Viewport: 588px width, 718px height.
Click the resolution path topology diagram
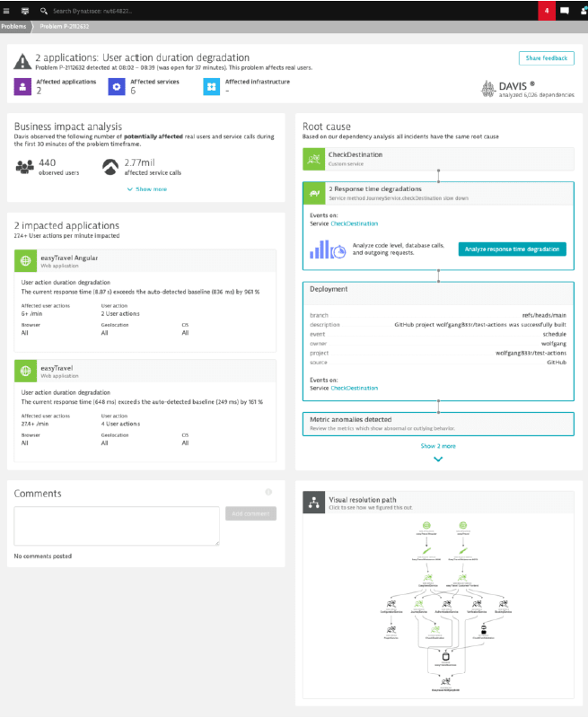(446, 607)
